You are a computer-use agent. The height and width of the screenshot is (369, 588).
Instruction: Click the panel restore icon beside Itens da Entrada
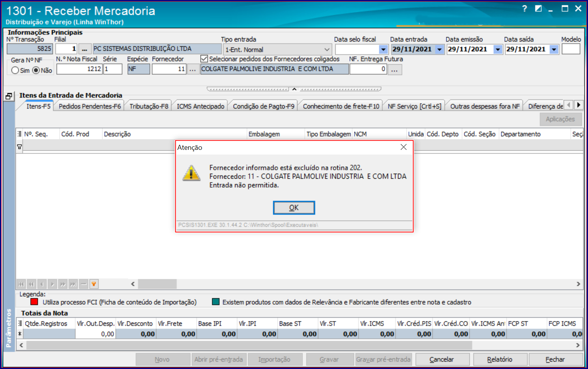click(x=9, y=96)
